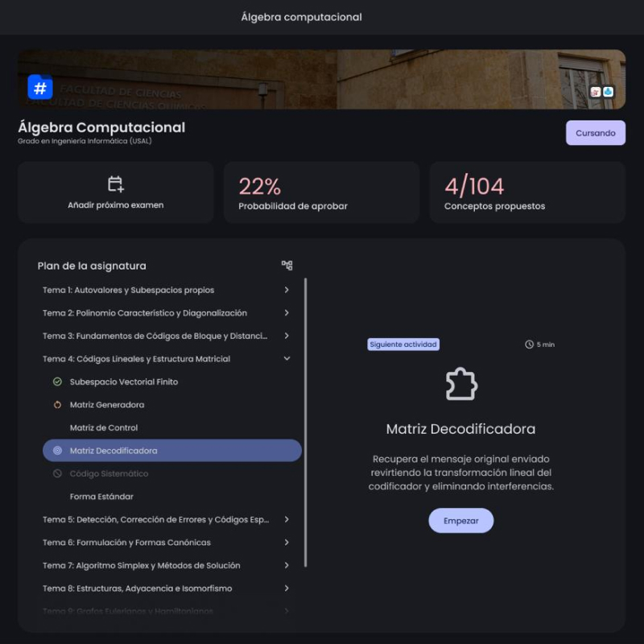
Task: Click the Facultad de Ciencias banner image
Action: click(321, 79)
